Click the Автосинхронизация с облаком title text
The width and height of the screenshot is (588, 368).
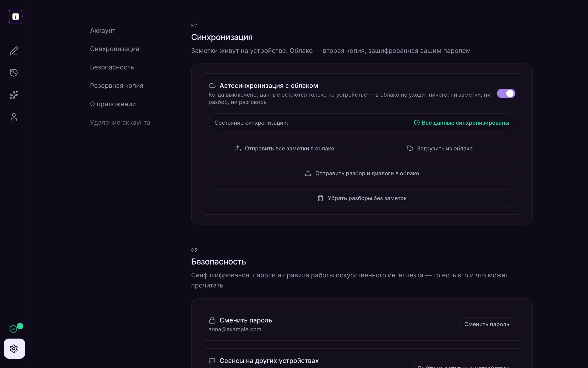tap(269, 86)
